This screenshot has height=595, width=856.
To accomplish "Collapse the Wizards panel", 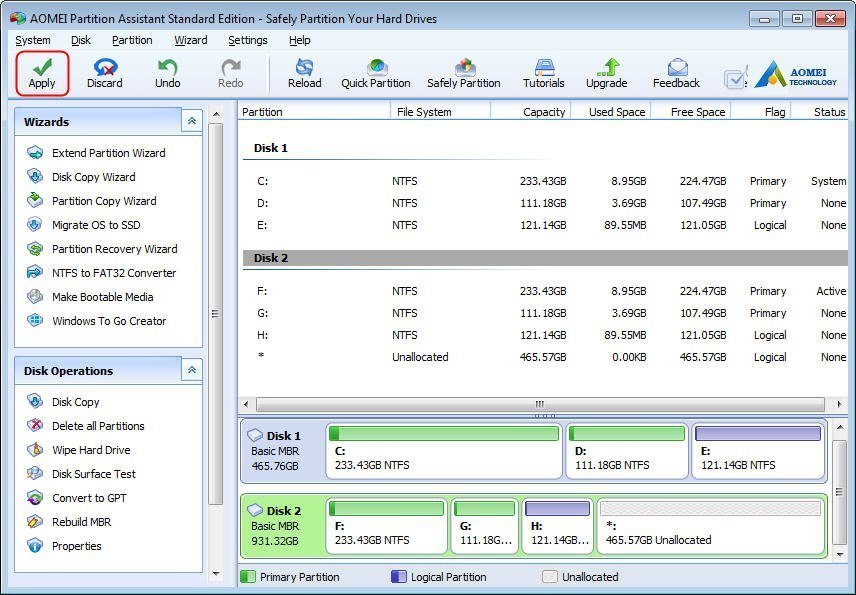I will [x=191, y=121].
